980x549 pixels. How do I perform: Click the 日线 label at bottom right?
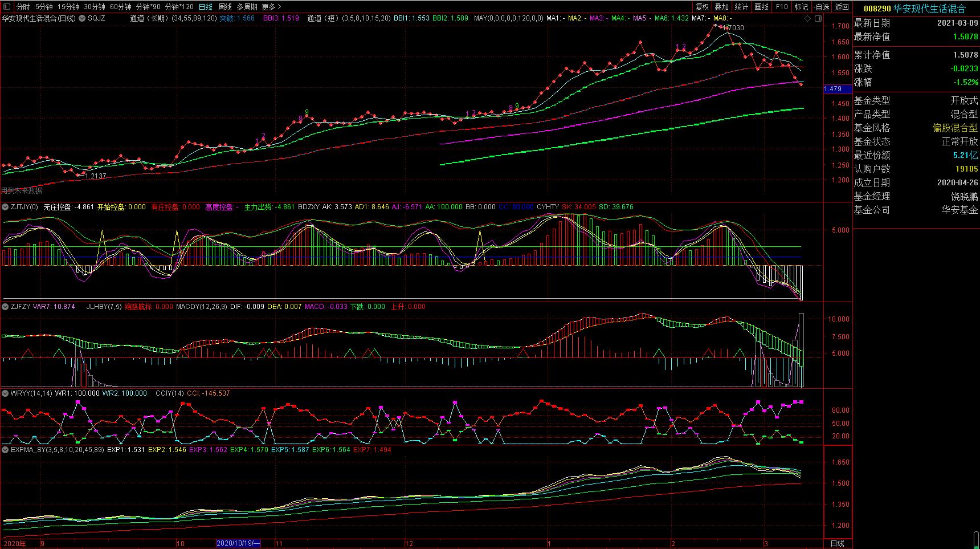click(x=838, y=543)
